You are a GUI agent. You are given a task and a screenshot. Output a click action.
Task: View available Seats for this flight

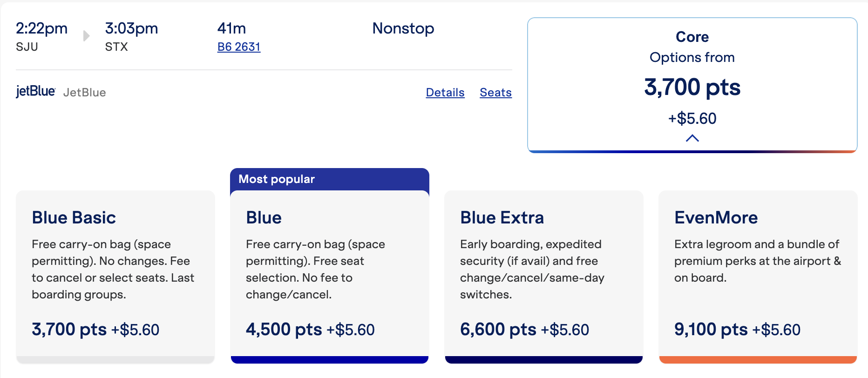click(495, 93)
